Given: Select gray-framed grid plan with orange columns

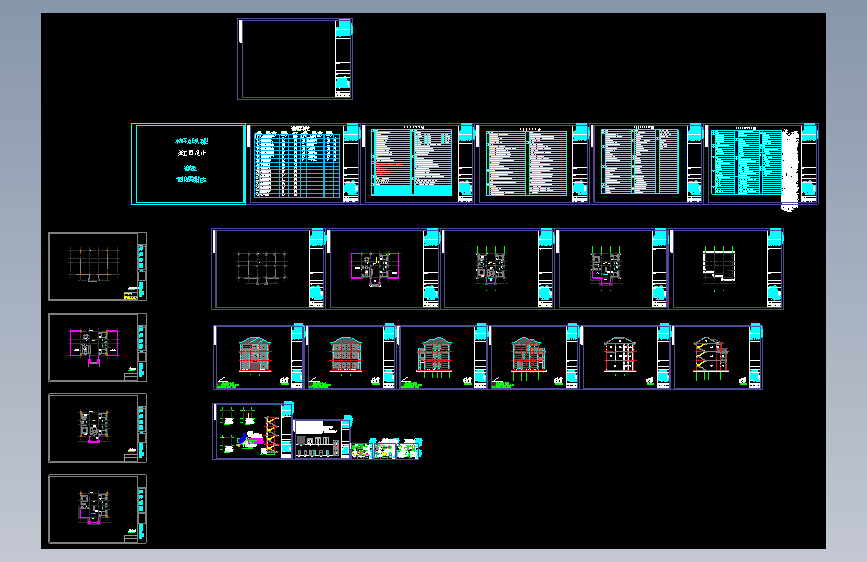Looking at the screenshot, I should pos(97,267).
